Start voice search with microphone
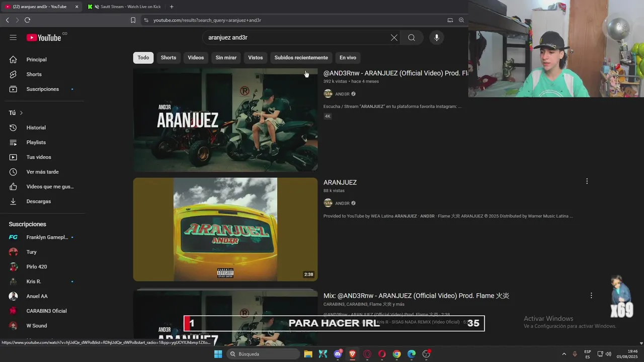Image resolution: width=644 pixels, height=362 pixels. (436, 38)
